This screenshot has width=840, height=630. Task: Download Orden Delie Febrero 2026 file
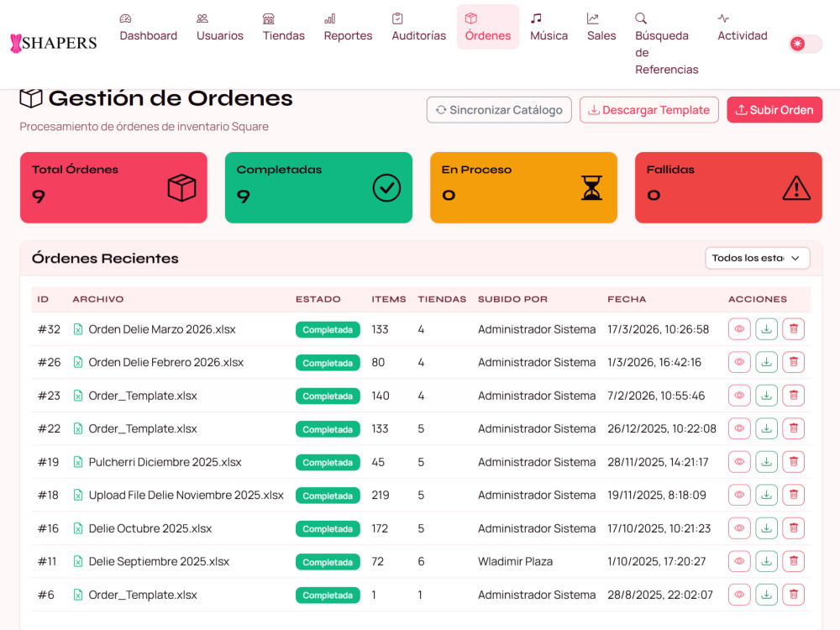tap(767, 362)
